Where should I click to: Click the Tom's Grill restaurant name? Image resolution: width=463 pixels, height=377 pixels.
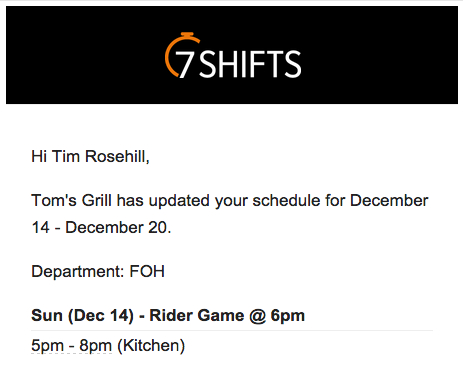point(71,201)
